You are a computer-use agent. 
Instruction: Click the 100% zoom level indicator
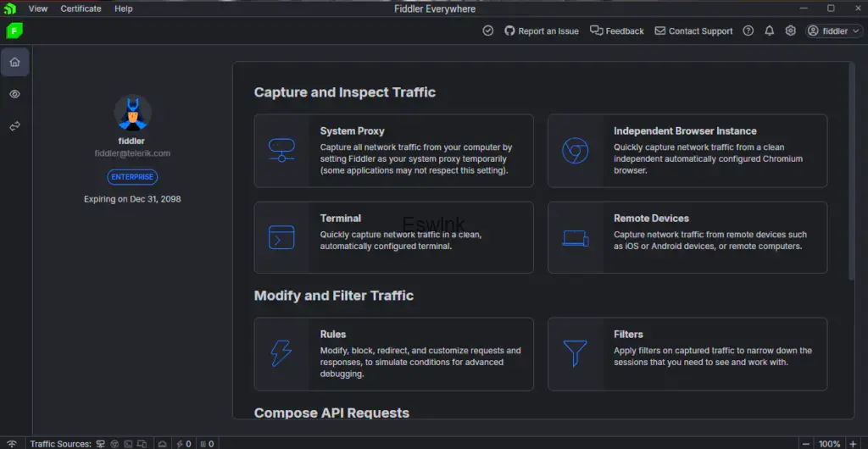pyautogui.click(x=829, y=443)
